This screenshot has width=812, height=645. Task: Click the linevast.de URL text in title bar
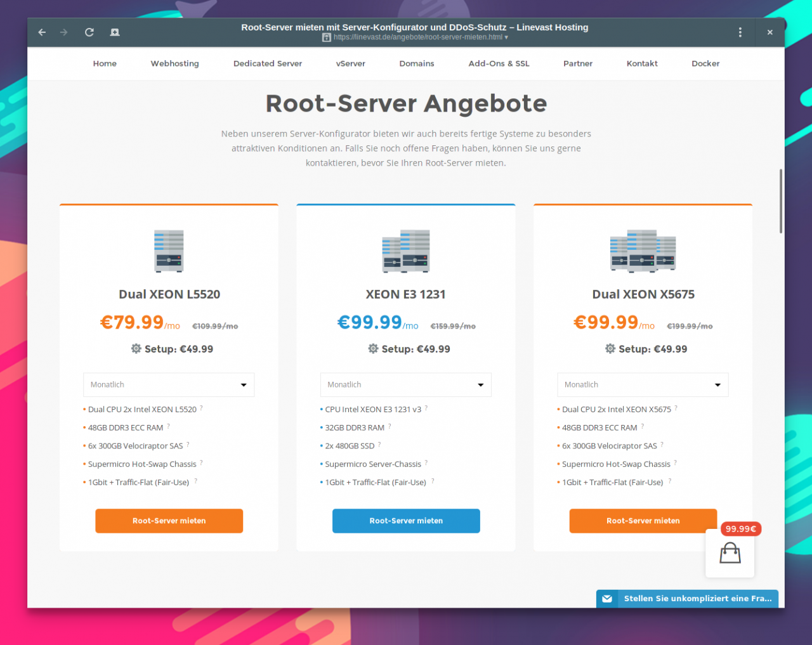pyautogui.click(x=417, y=37)
